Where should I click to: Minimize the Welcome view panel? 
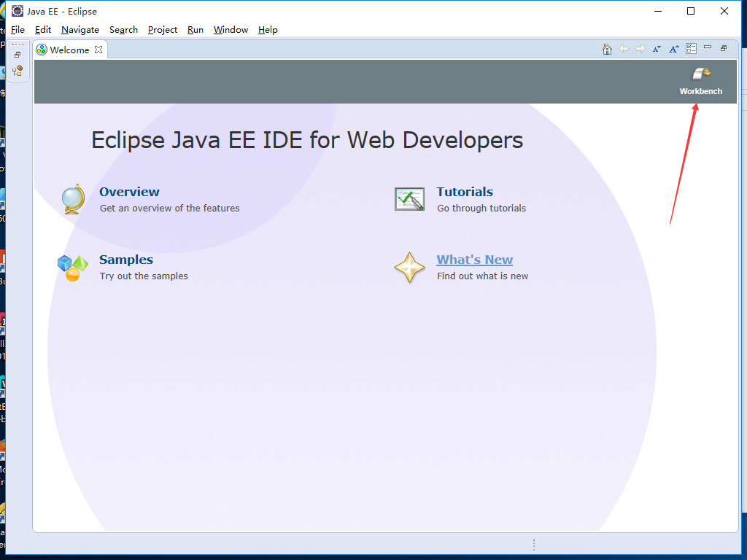coord(708,47)
